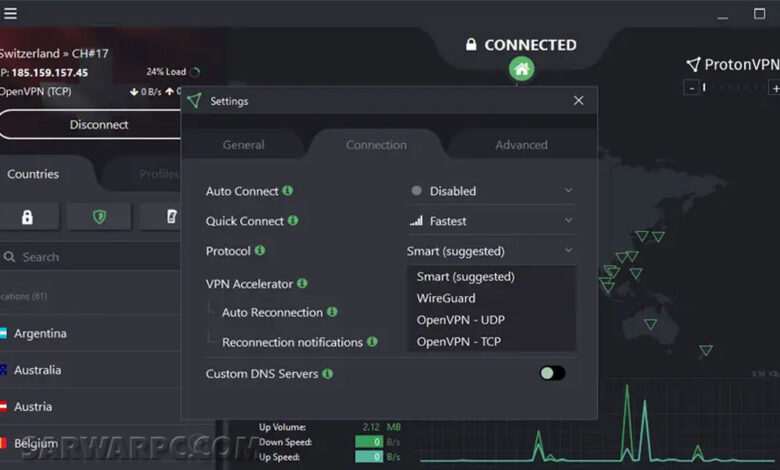This screenshot has height=470, width=780.
Task: Switch to the Advanced settings tab
Action: 521,145
